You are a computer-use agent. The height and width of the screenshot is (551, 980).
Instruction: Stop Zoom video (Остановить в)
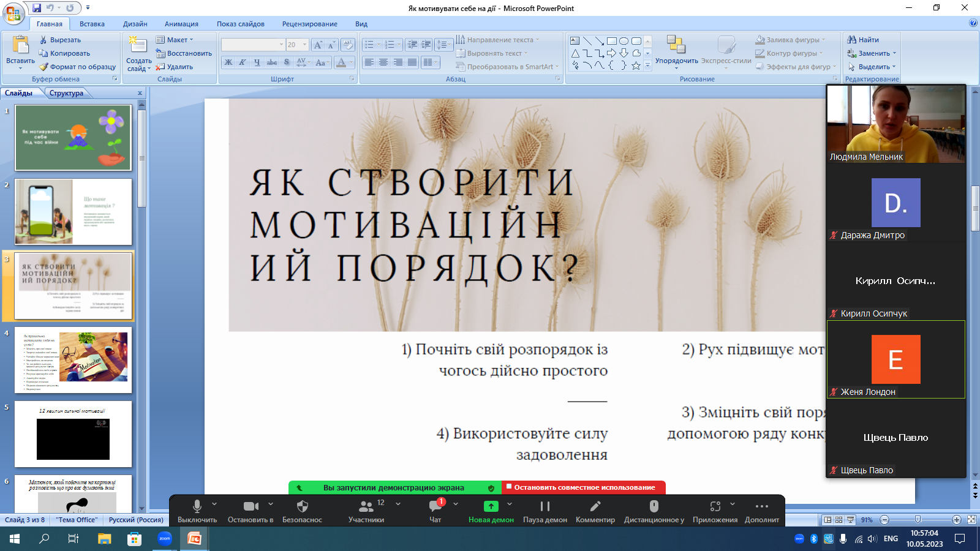(251, 511)
